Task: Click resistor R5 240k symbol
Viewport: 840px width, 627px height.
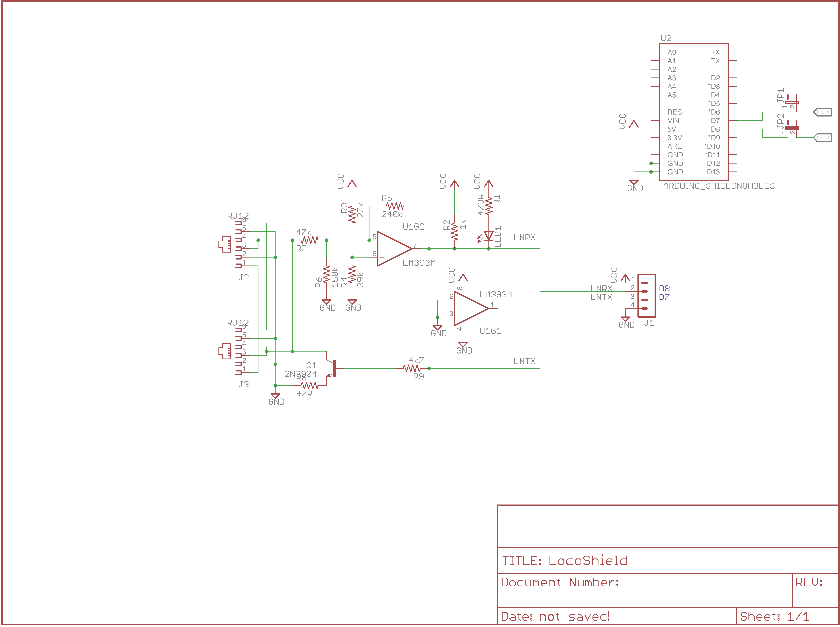Action: pyautogui.click(x=395, y=206)
